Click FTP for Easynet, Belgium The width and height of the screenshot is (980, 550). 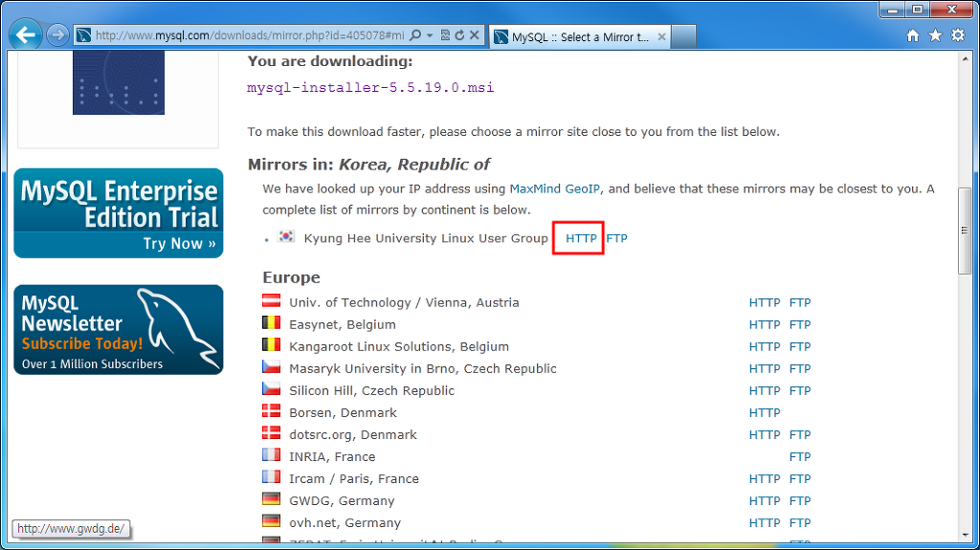tap(800, 324)
